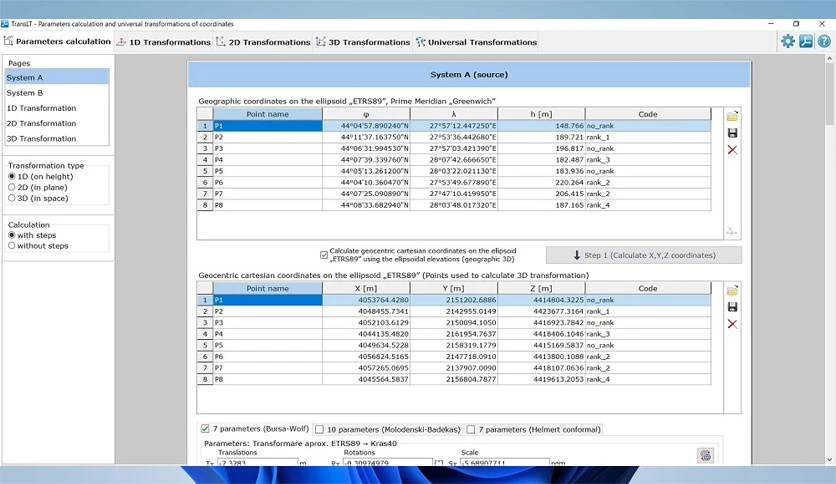Screen dimensions: 836x484
Task: Click the Sx scale input field
Action: pos(504,462)
